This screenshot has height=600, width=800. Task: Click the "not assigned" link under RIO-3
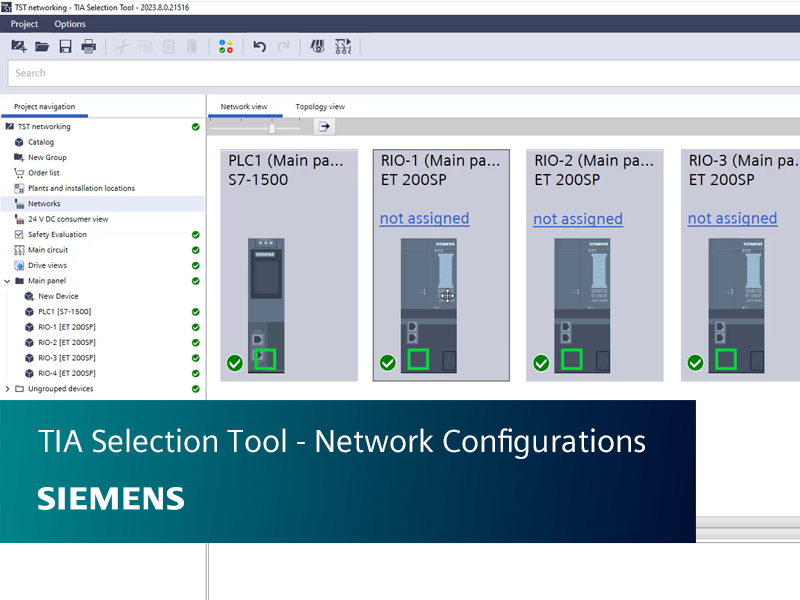coord(732,218)
